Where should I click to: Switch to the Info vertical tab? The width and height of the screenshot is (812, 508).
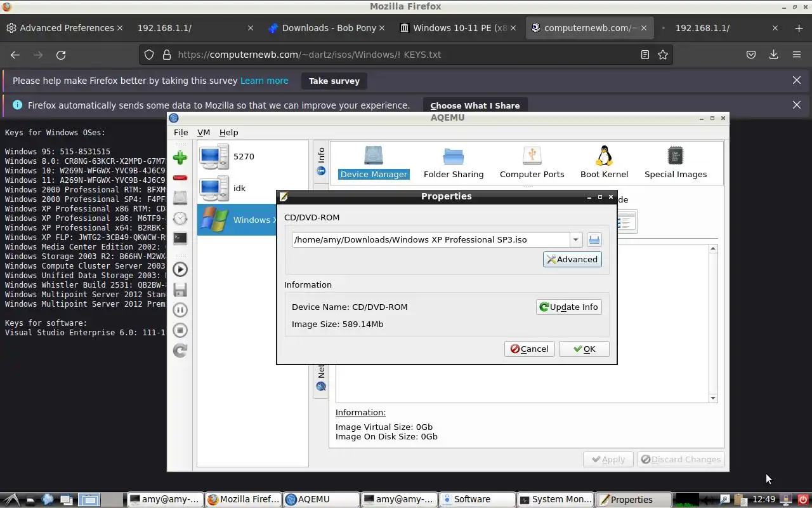pyautogui.click(x=321, y=161)
